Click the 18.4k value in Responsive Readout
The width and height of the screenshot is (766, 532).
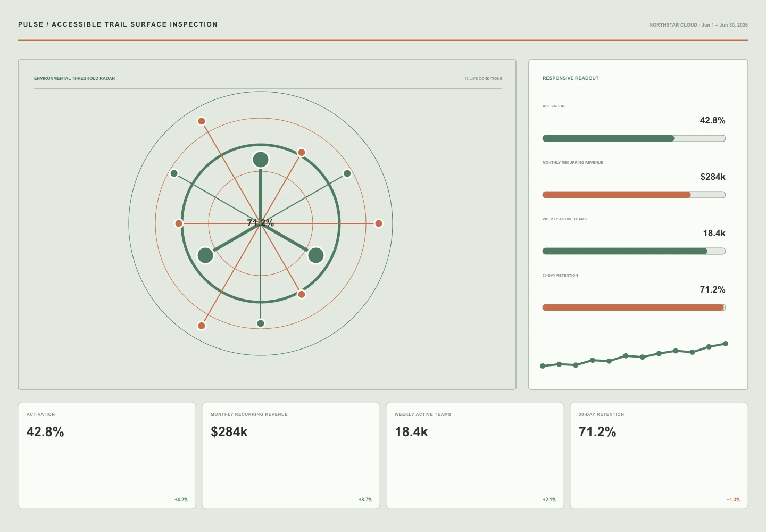point(714,234)
